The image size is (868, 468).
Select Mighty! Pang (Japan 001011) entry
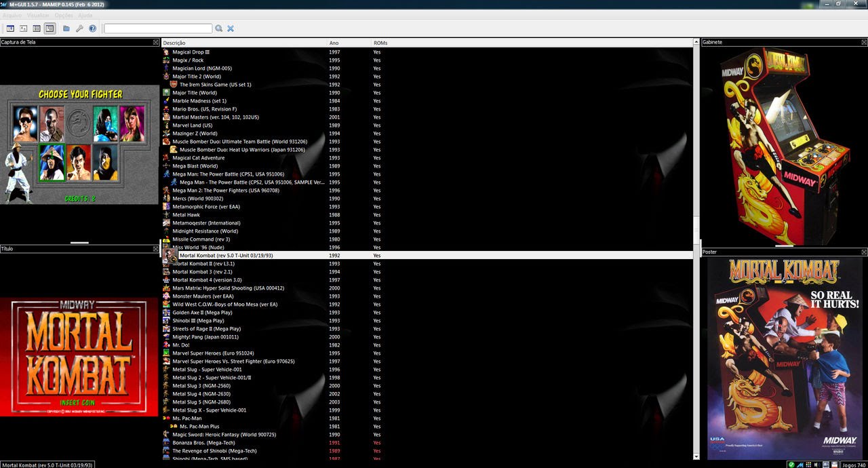point(427,337)
